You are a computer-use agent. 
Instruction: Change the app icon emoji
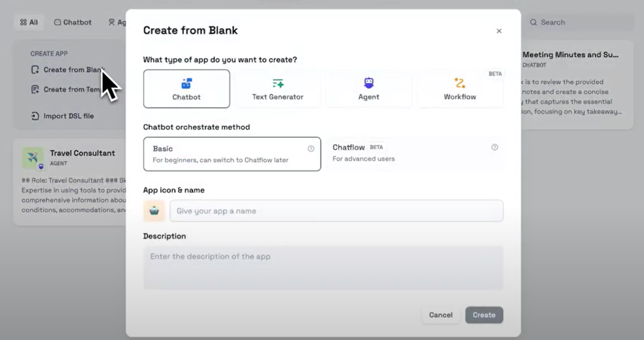tap(154, 211)
